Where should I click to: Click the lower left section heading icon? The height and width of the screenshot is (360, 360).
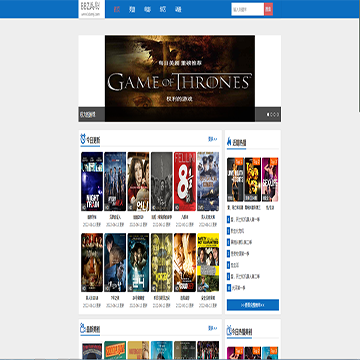[83, 329]
